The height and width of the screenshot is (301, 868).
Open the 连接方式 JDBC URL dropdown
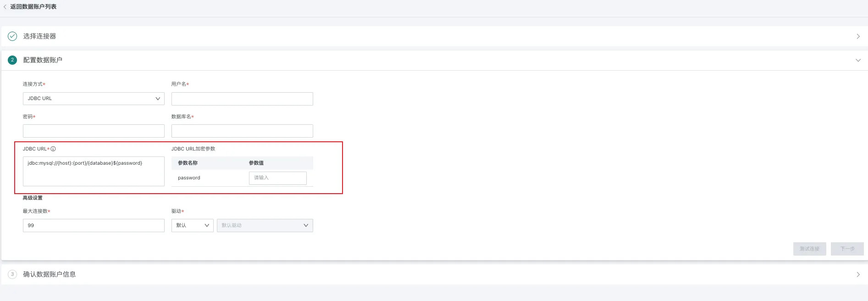tap(94, 99)
